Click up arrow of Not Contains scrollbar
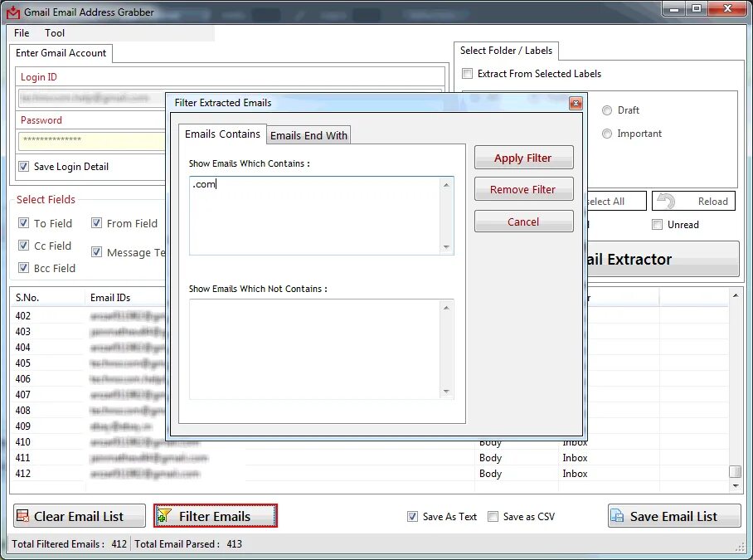753x560 pixels. coord(447,307)
